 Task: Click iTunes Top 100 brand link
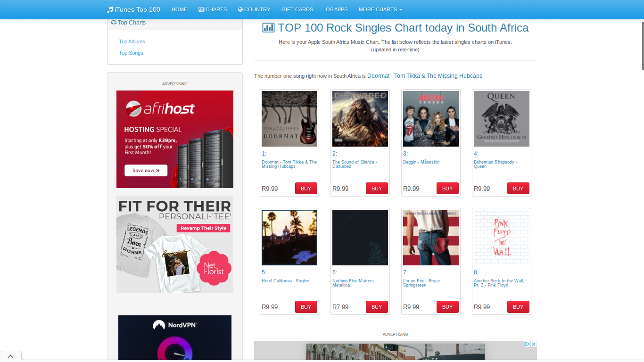click(x=134, y=9)
